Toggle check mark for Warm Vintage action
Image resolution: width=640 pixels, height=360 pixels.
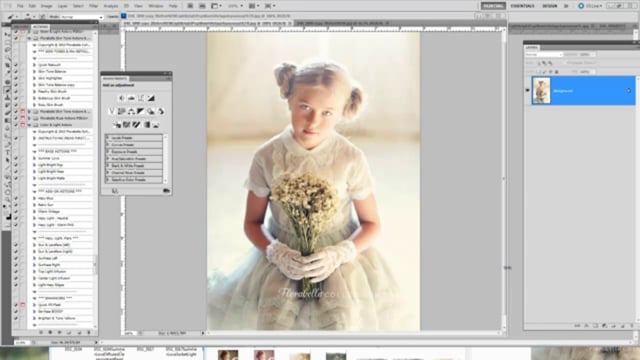tap(16, 211)
